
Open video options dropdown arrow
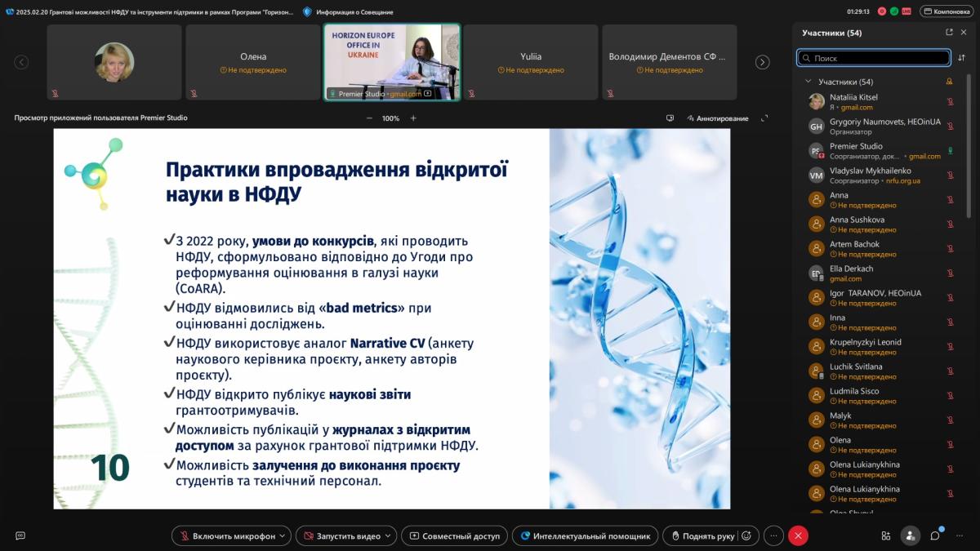point(388,535)
